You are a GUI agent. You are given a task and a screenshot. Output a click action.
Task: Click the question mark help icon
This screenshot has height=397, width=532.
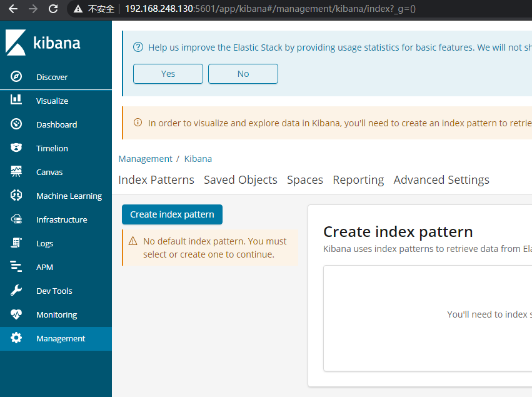pyautogui.click(x=138, y=47)
